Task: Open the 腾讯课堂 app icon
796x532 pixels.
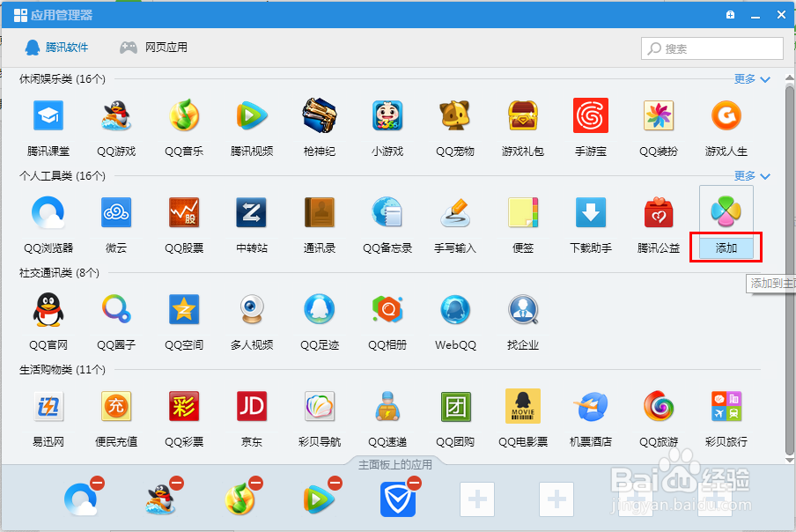Action: (x=48, y=115)
